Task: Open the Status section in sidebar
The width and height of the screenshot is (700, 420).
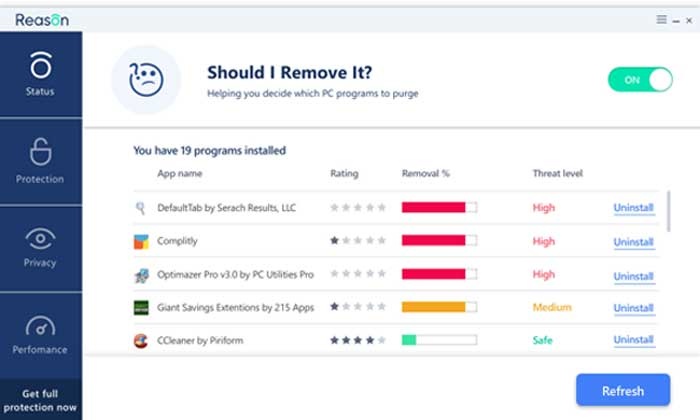Action: [41, 74]
